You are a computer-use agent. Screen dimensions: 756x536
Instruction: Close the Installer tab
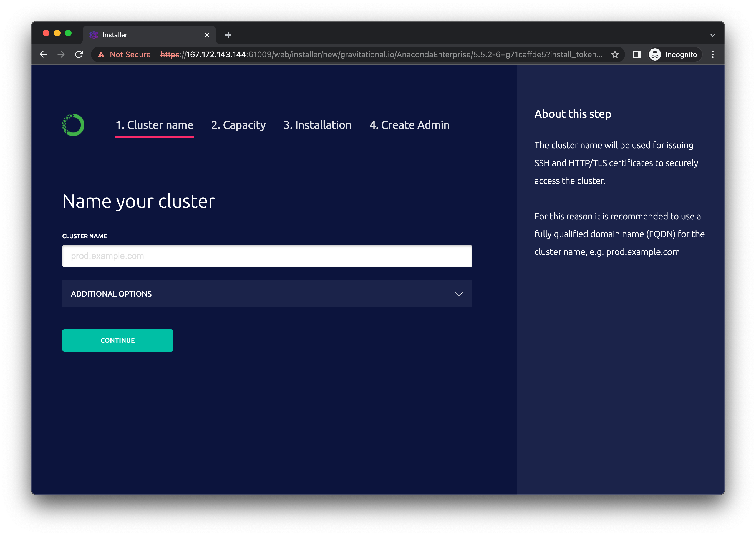207,35
